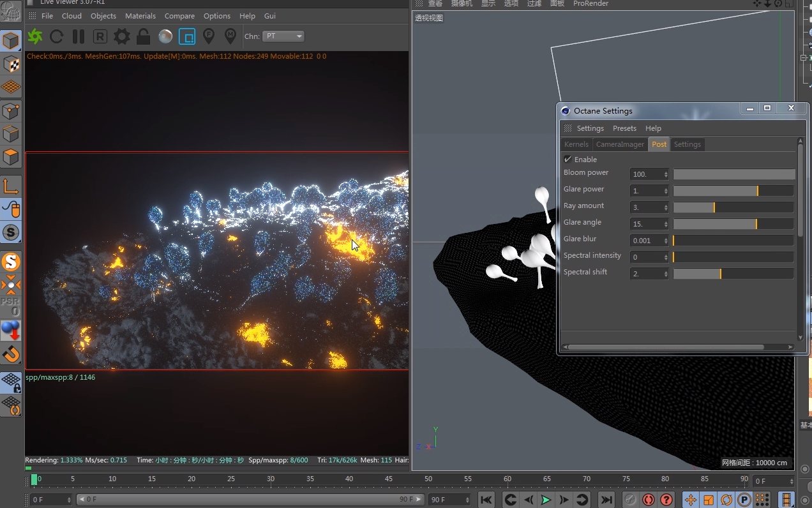This screenshot has height=508, width=812.
Task: Toggle parameter P keyframe icon
Action: 744,500
